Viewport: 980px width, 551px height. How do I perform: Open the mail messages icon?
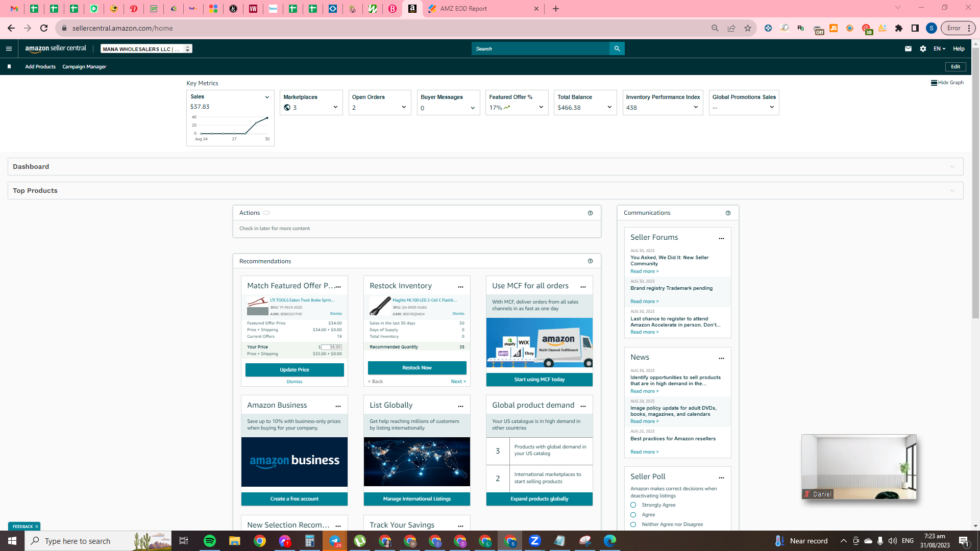tap(908, 49)
